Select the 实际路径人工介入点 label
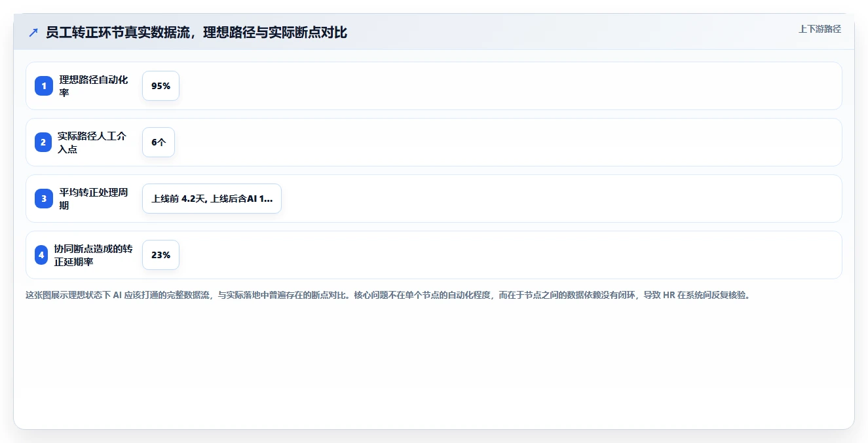Screen dimensions: 868x443 pos(92,142)
